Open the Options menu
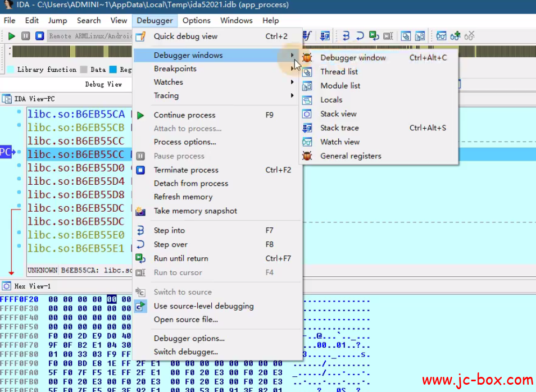 pyautogui.click(x=196, y=20)
